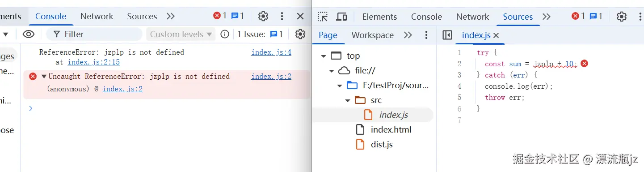Open Sources tab in left DevTools
Viewport: 644px width, 172px height.
coord(142,17)
